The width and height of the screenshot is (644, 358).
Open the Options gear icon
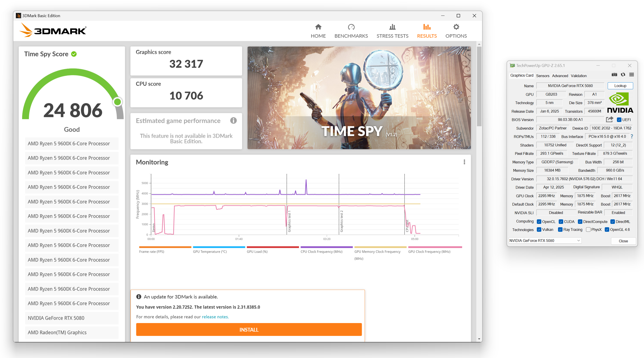pyautogui.click(x=456, y=27)
